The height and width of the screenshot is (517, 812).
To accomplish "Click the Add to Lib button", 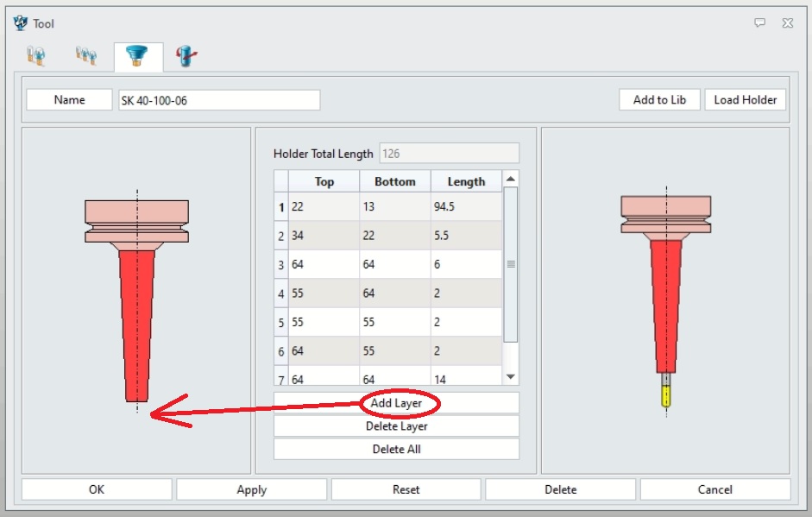I will pyautogui.click(x=659, y=100).
